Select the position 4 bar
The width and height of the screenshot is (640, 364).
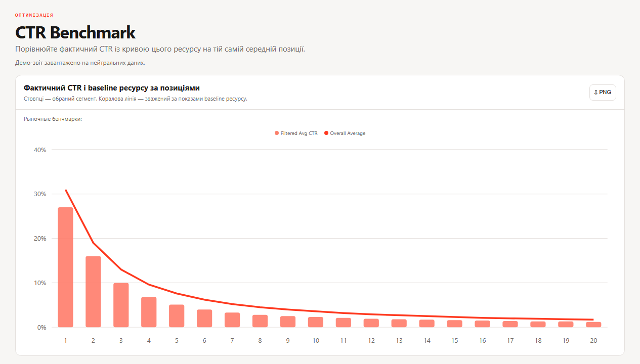149,312
